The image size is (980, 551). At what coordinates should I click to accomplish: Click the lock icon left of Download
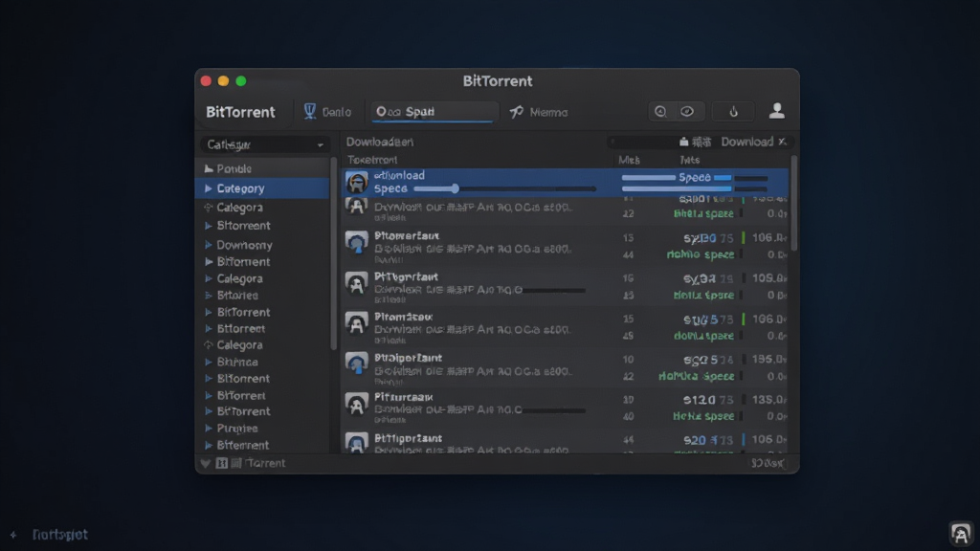pyautogui.click(x=683, y=142)
